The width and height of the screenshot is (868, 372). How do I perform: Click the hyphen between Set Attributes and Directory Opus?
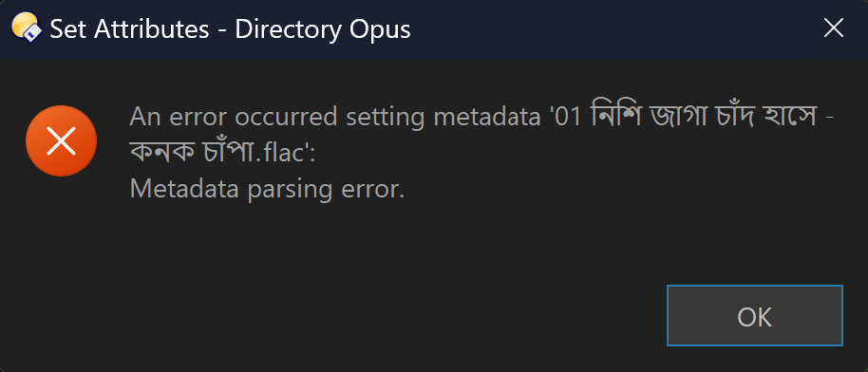pos(222,31)
